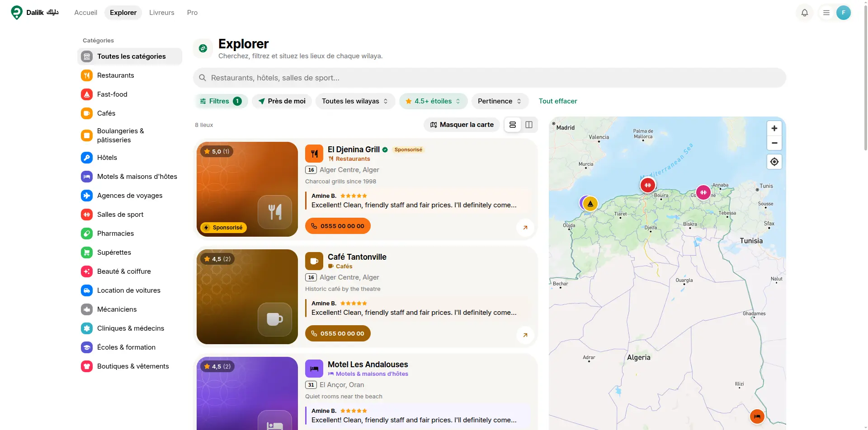868x430 pixels.
Task: Go to the Livreurs tab
Action: pyautogui.click(x=162, y=13)
